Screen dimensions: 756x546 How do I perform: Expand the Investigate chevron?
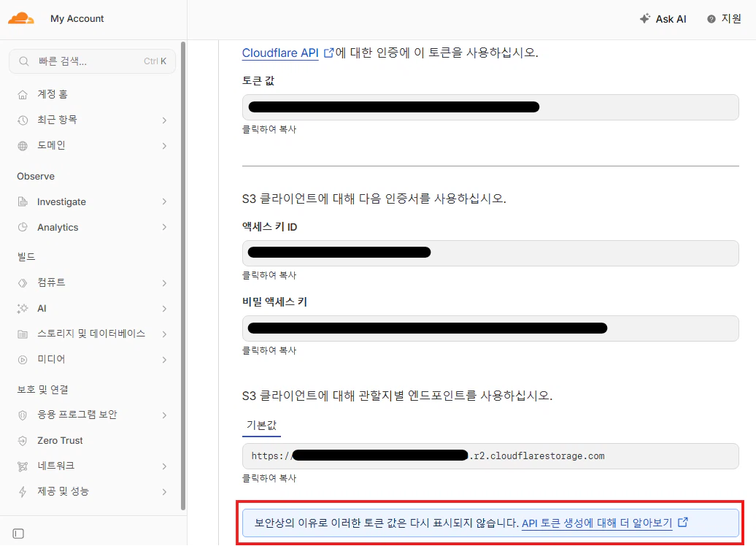[164, 201]
